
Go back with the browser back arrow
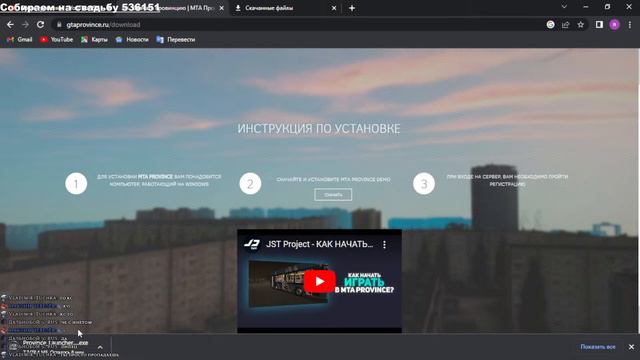pyautogui.click(x=10, y=24)
